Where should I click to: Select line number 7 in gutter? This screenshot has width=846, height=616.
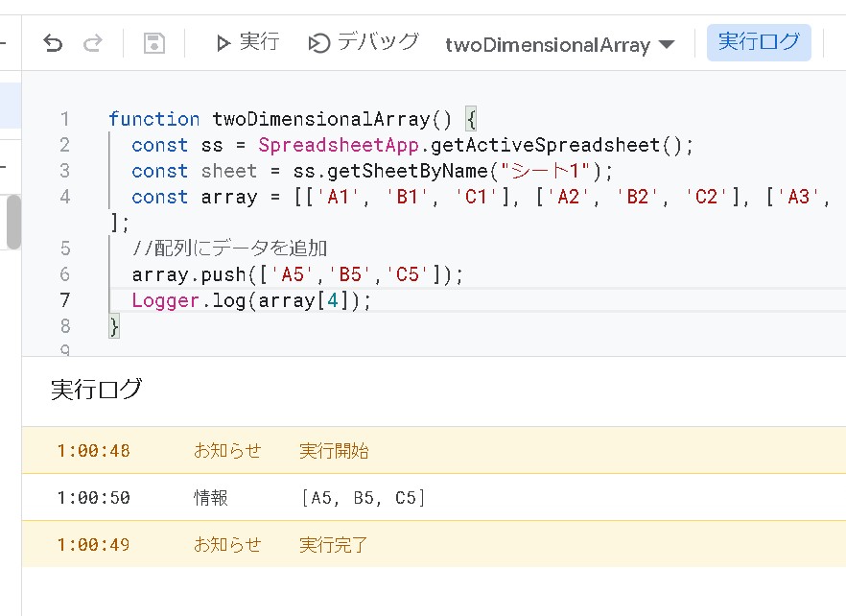pyautogui.click(x=65, y=300)
